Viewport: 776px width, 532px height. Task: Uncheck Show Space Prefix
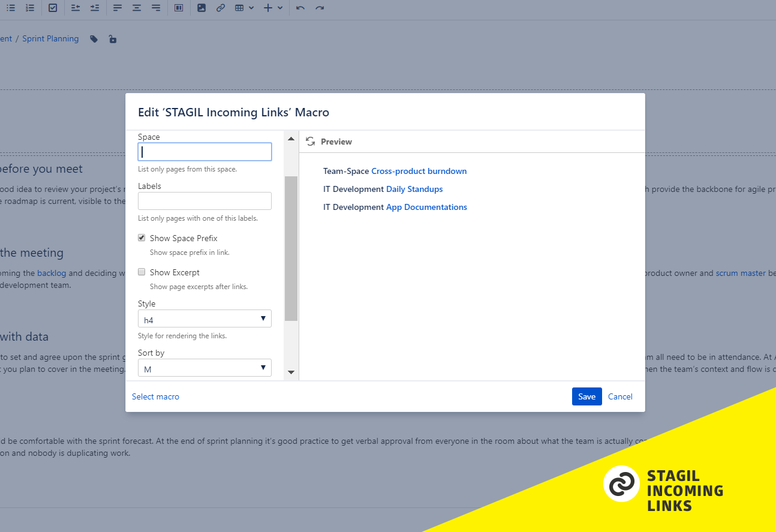coord(142,238)
